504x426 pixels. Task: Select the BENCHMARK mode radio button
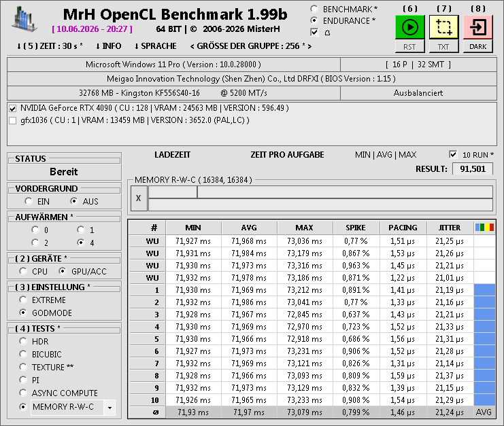pos(314,9)
